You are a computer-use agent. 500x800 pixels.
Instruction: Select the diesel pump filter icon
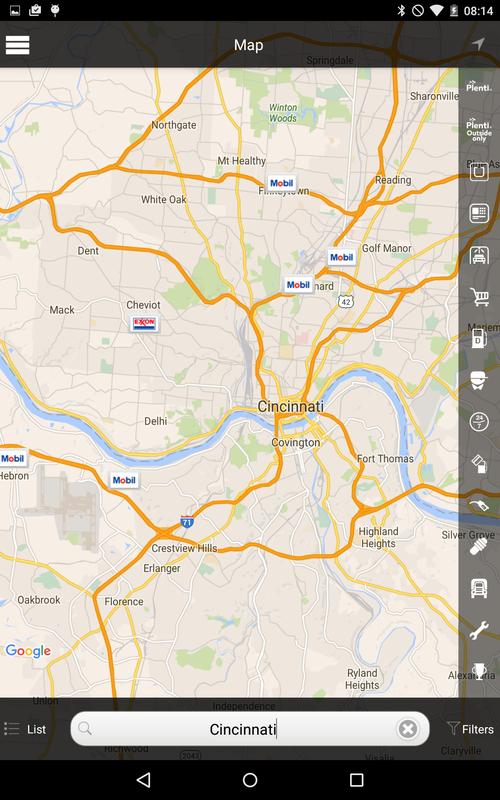479,338
